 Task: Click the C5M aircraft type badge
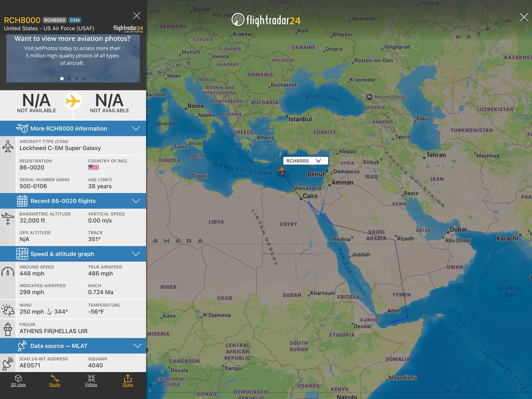point(74,20)
